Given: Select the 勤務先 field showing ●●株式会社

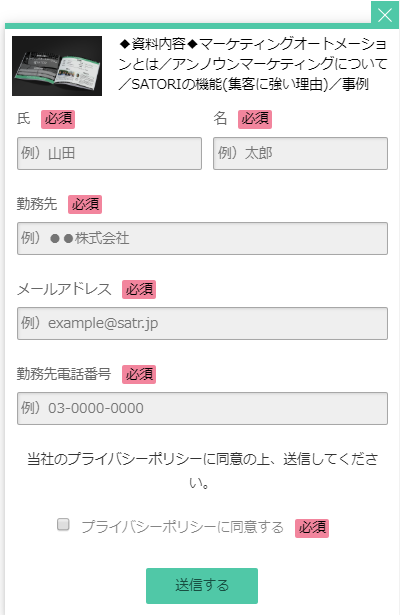Looking at the screenshot, I should (202, 238).
